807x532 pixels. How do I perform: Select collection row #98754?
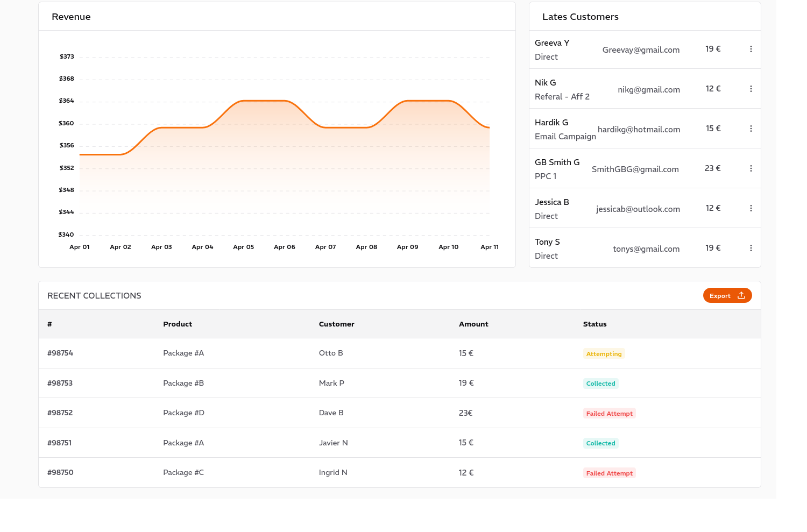(60, 353)
